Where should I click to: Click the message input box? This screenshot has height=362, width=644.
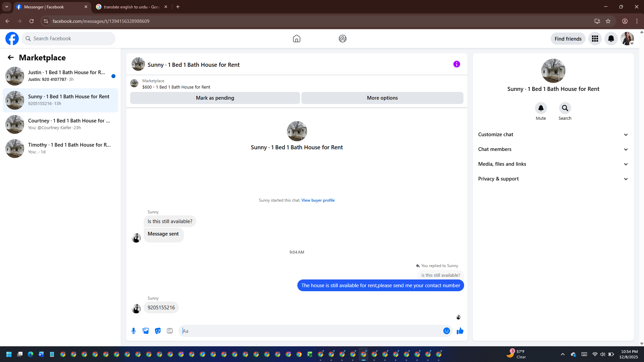coord(310,331)
